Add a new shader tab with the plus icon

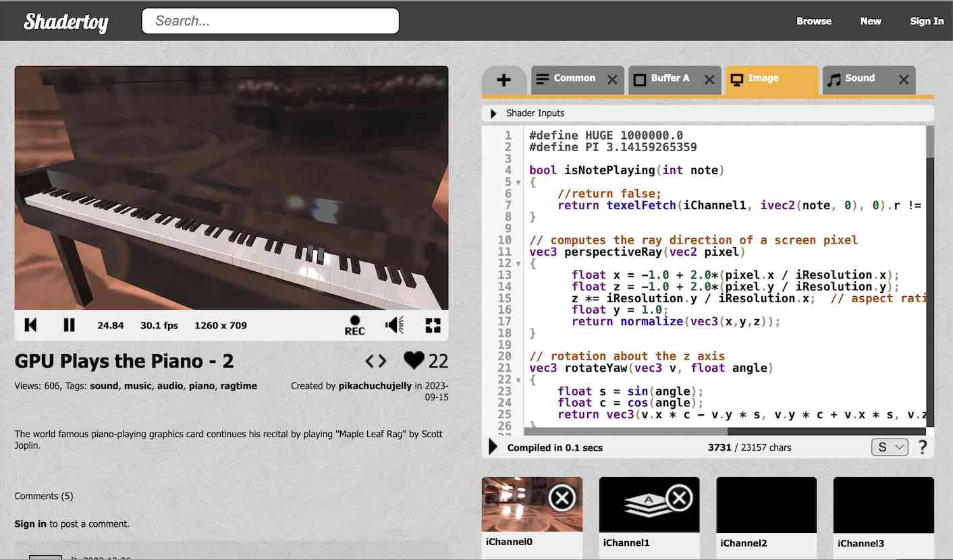point(504,80)
